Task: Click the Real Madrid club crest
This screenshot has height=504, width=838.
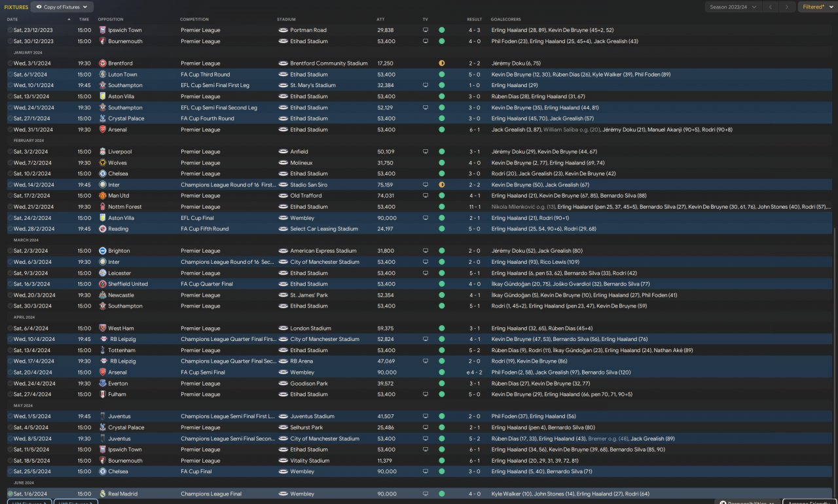Action: click(x=103, y=494)
